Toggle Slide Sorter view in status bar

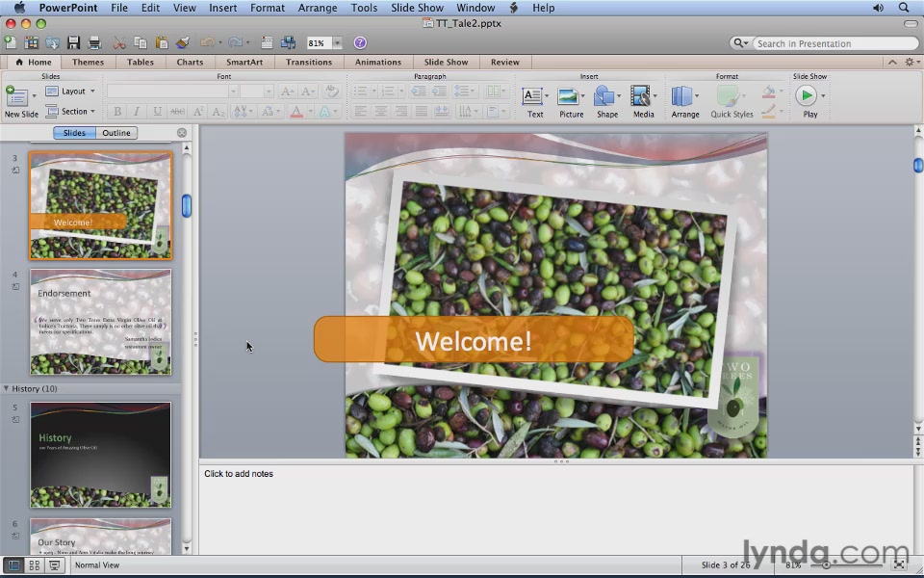pyautogui.click(x=34, y=565)
